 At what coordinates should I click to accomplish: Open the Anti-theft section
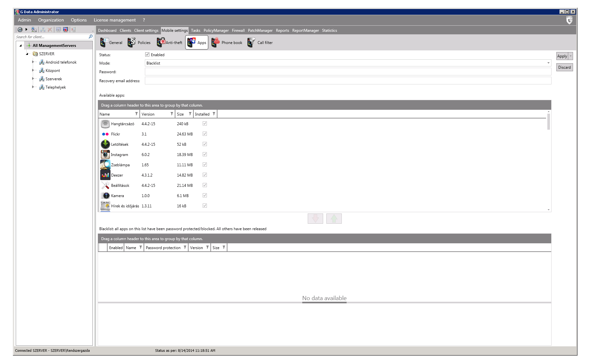pos(170,42)
